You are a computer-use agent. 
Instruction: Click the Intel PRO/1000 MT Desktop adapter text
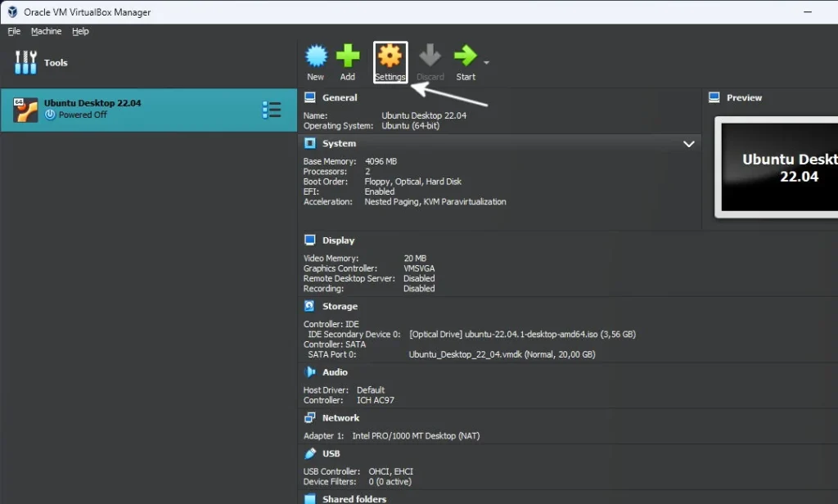tap(416, 435)
